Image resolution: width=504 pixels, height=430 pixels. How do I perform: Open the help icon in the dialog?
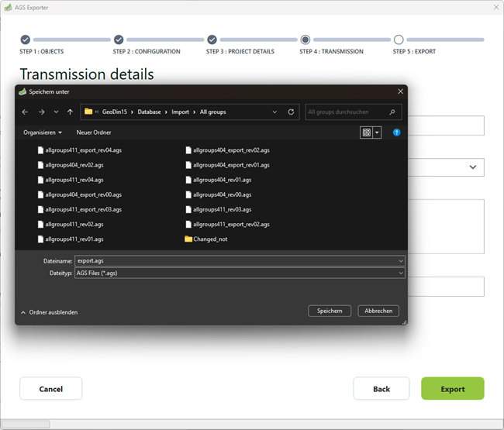pyautogui.click(x=396, y=132)
